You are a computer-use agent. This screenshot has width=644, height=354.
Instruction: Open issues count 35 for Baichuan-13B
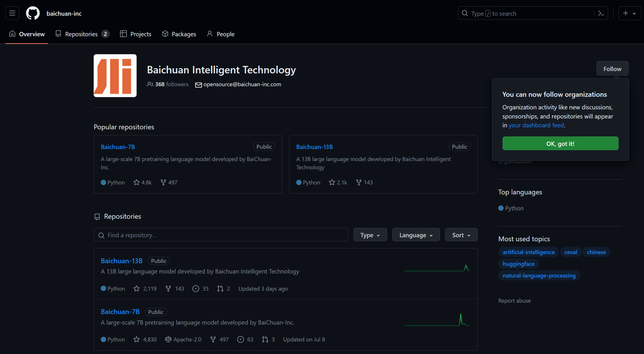point(200,289)
